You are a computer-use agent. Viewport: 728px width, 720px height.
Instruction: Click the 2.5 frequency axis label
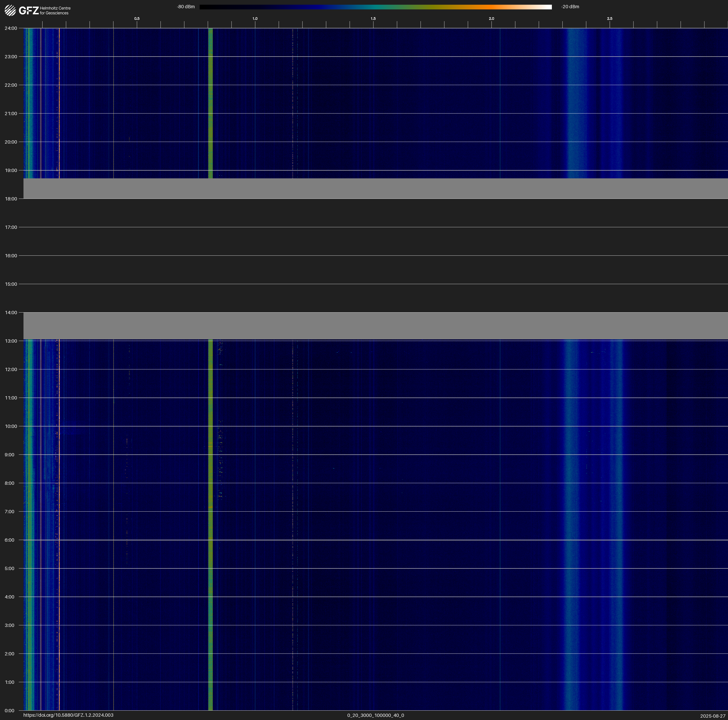click(609, 19)
